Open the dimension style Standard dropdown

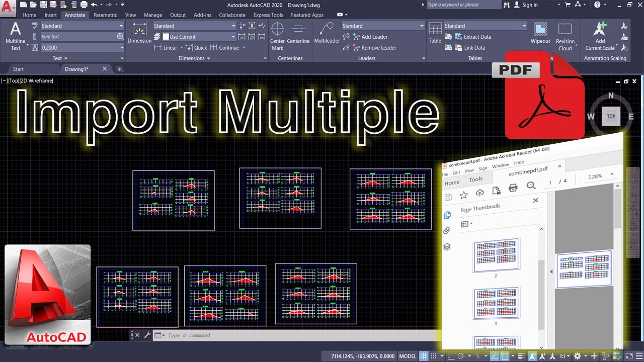pos(194,26)
